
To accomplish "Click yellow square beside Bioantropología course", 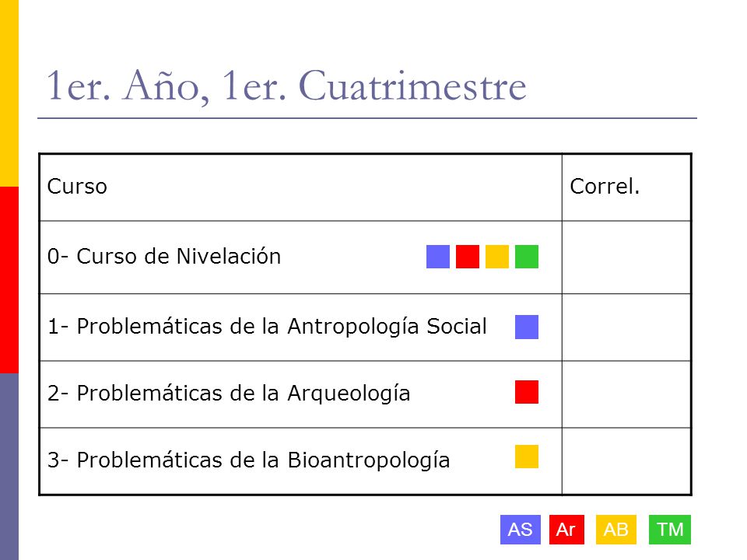I will pyautogui.click(x=527, y=457).
